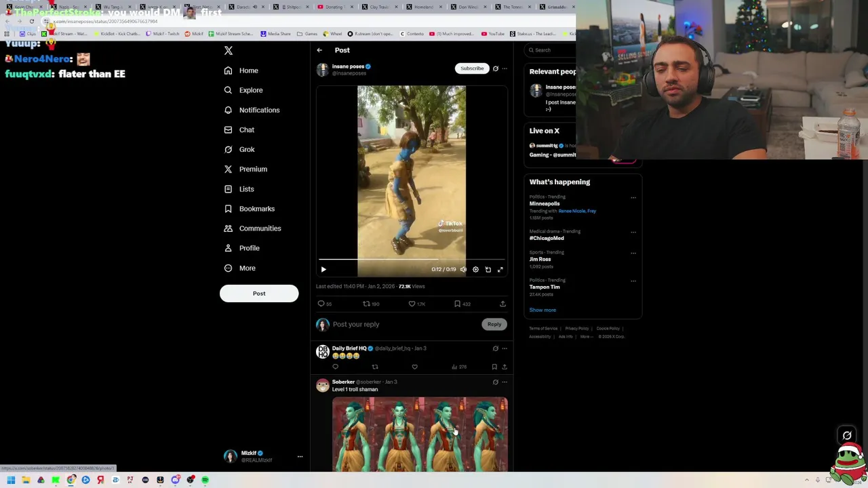Open Soberker comment options menu
The width and height of the screenshot is (868, 488).
505,382
